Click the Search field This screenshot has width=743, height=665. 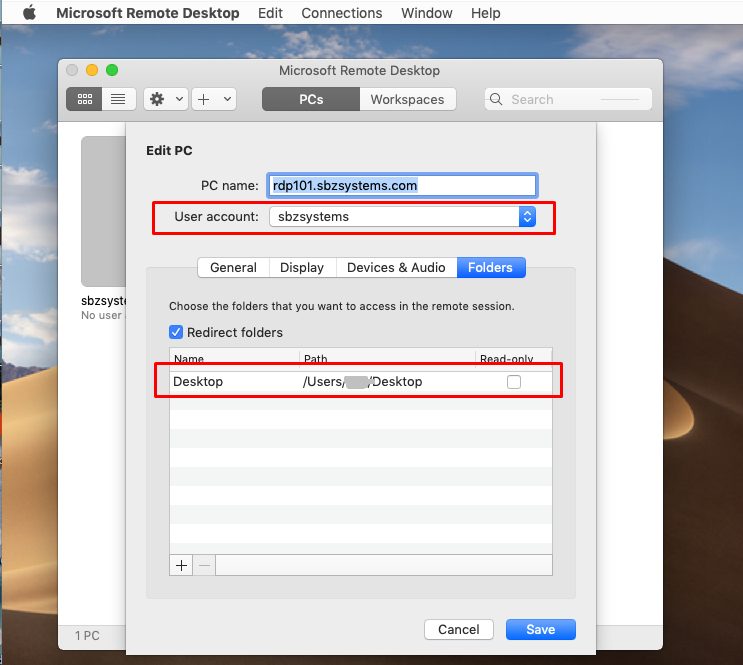tap(568, 99)
